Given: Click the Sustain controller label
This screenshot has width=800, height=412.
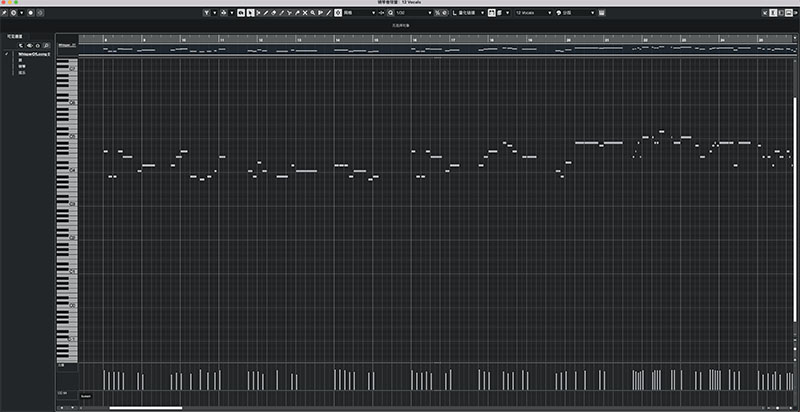Looking at the screenshot, I should pyautogui.click(x=85, y=396).
